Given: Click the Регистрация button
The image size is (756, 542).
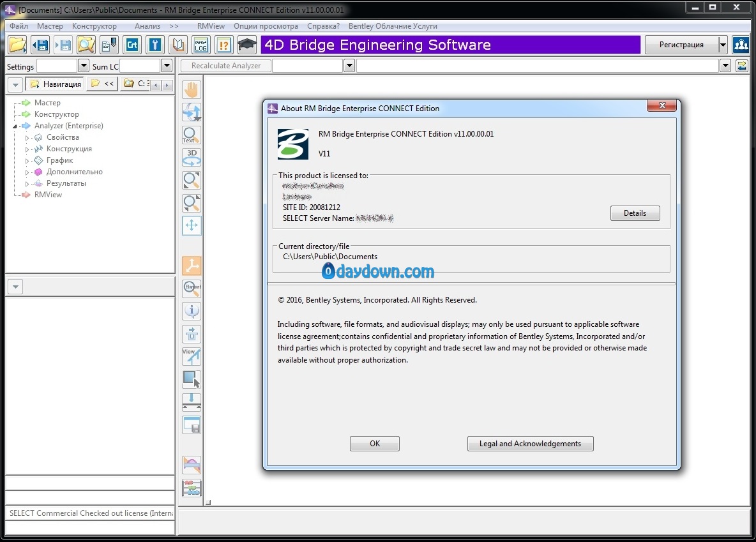Looking at the screenshot, I should tap(681, 45).
